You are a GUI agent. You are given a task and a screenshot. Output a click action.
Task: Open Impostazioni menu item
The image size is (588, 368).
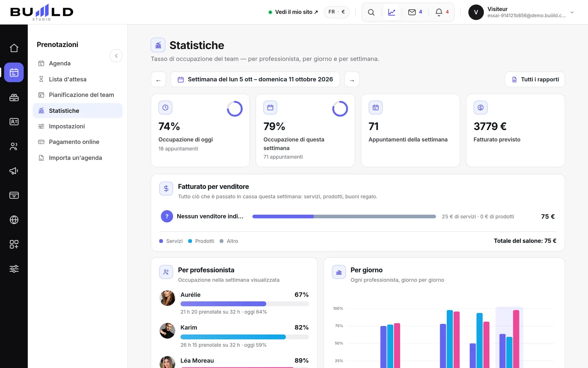click(x=78, y=126)
